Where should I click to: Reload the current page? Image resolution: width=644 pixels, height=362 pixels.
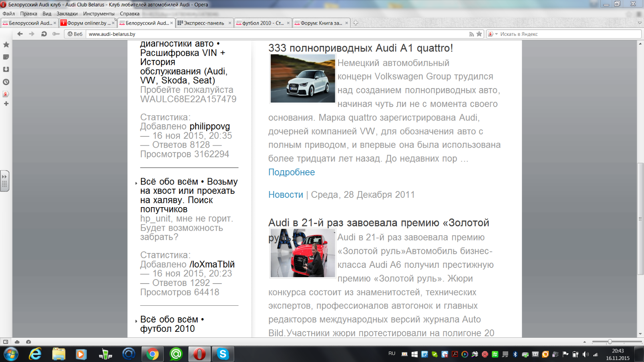(x=44, y=34)
